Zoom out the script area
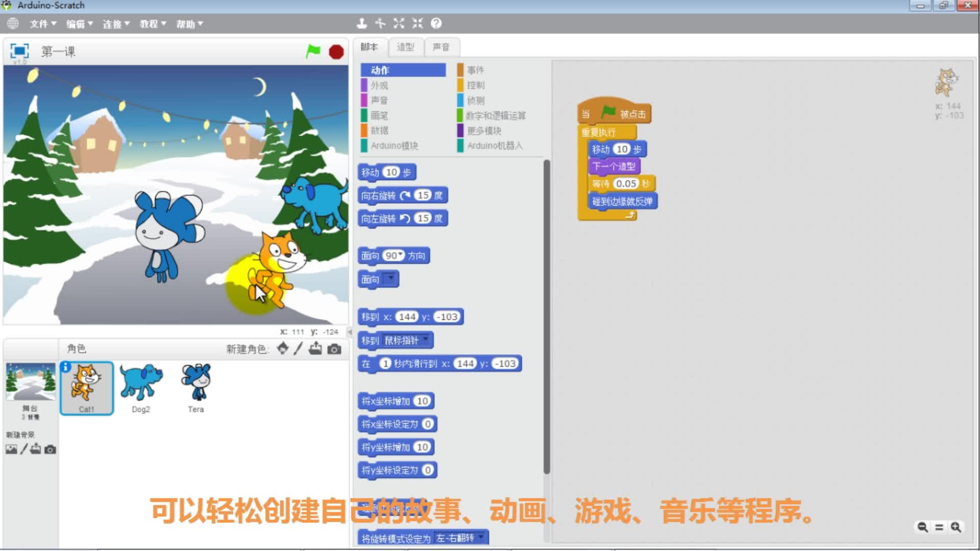Viewport: 980px width, 551px height. coord(922,527)
